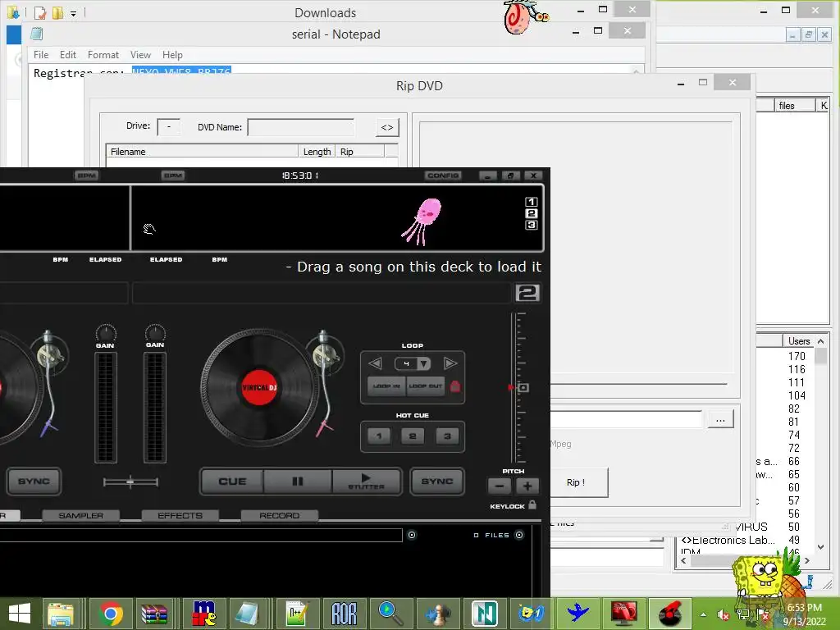
Task: Click the right BPM tap button
Action: [x=173, y=176]
